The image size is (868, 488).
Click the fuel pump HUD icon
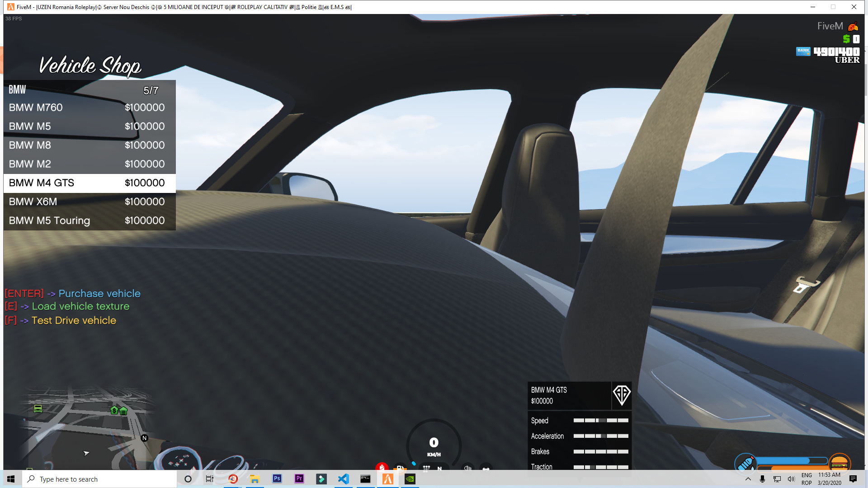400,468
